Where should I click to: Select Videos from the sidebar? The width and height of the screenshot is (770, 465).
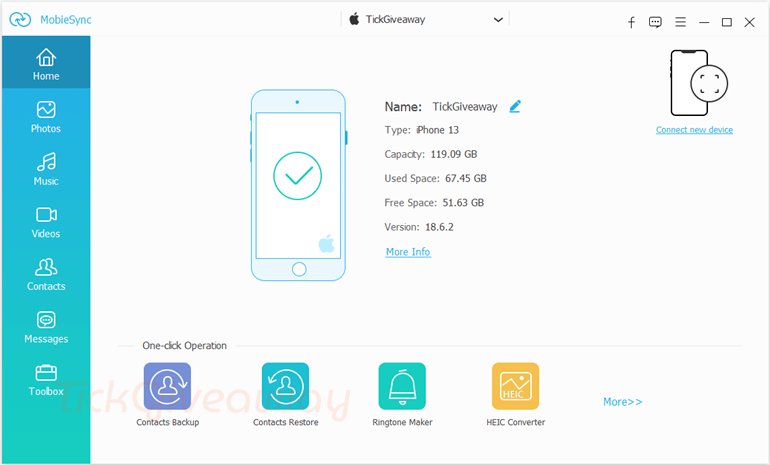pyautogui.click(x=46, y=222)
